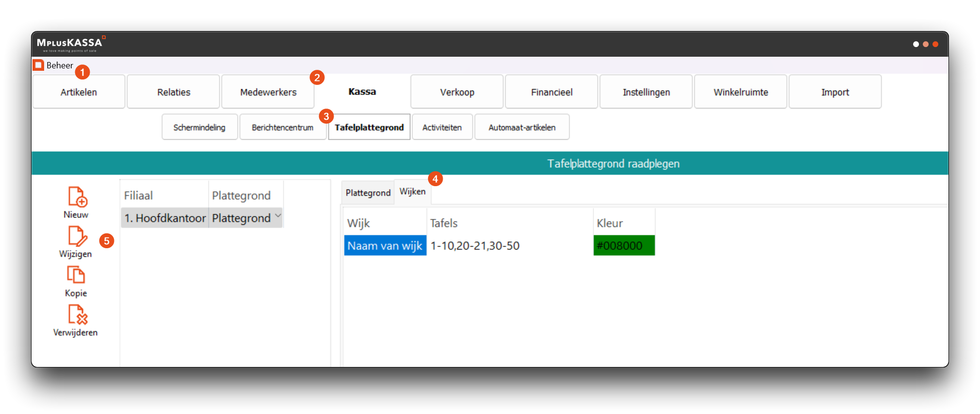Click the orange Beheer icon
This screenshot has width=980, height=414.
point(39,65)
